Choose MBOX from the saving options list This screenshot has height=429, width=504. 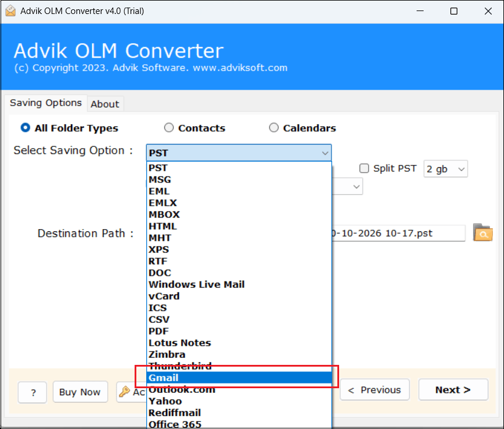[x=239, y=214]
